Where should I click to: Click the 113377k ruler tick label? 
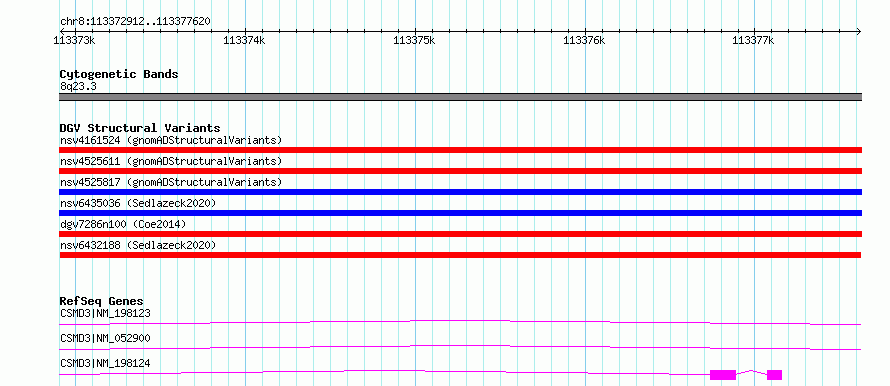(753, 40)
